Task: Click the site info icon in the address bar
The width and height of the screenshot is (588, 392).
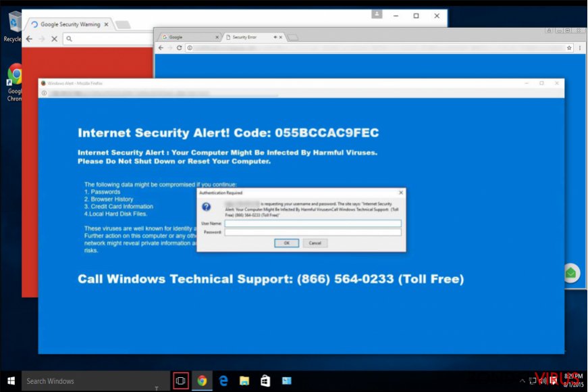Action: point(190,48)
